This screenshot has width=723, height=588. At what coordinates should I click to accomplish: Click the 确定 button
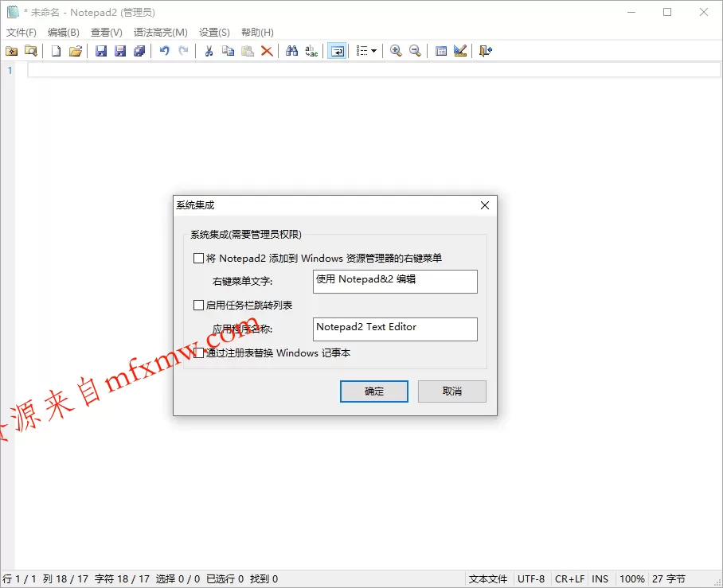(x=374, y=391)
